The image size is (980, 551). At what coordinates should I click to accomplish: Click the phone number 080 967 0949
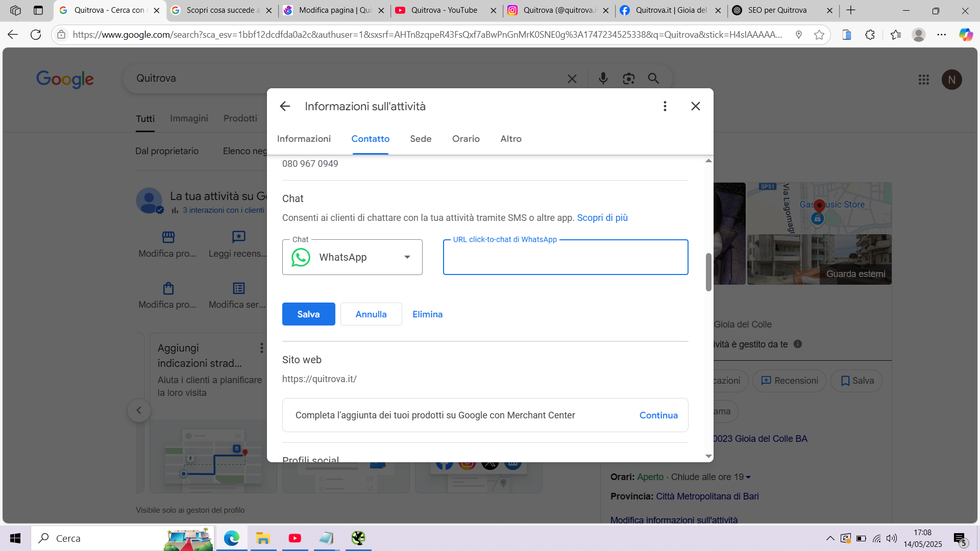tap(310, 164)
